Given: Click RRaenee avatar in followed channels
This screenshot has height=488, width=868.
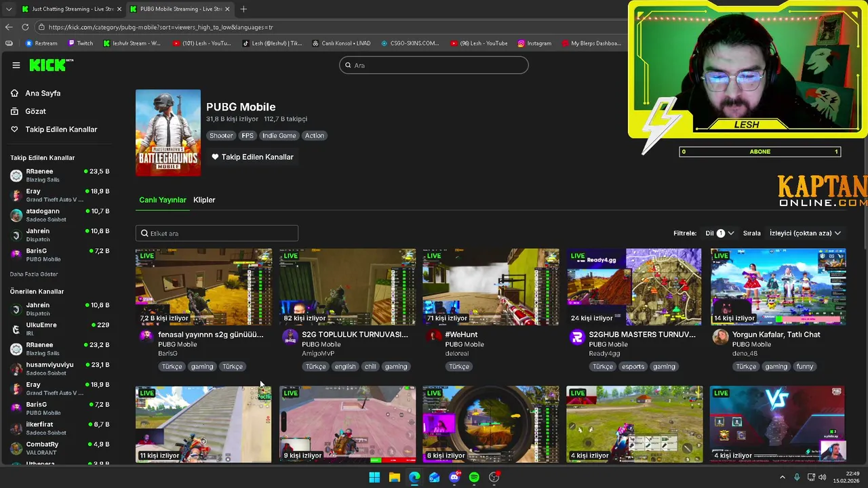Looking at the screenshot, I should pyautogui.click(x=16, y=176).
